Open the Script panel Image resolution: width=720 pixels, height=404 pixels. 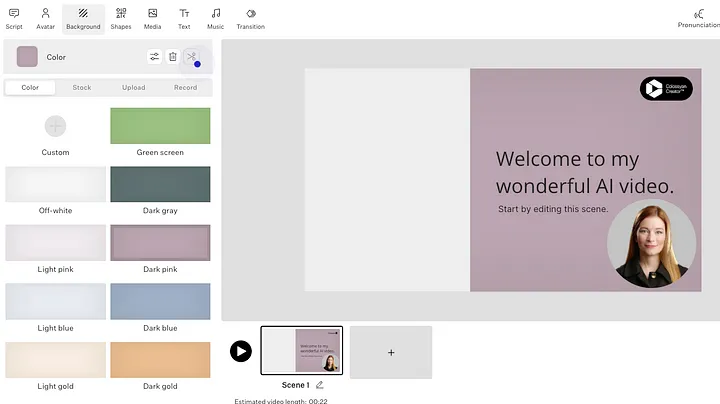14,19
